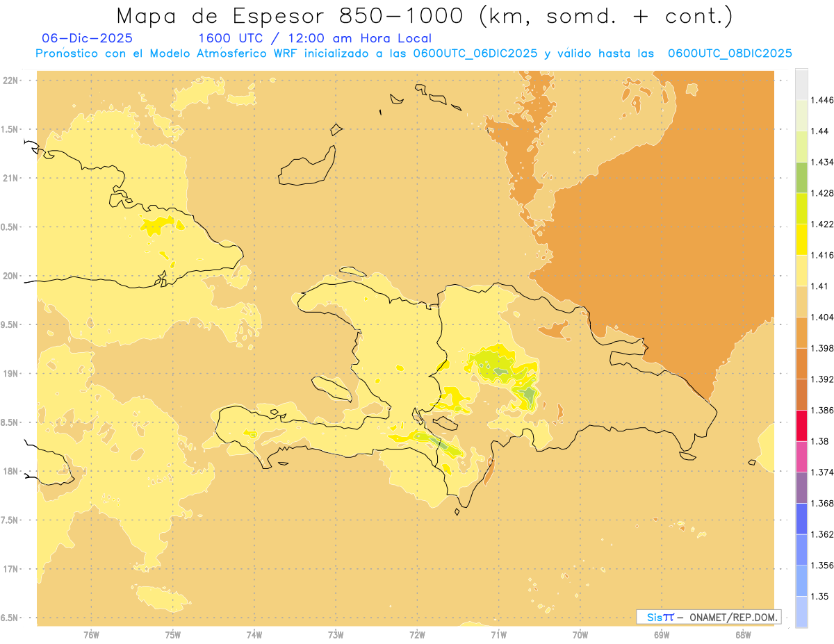Click the legend value 1.386
Screen dimensions: 834x644
click(822, 410)
